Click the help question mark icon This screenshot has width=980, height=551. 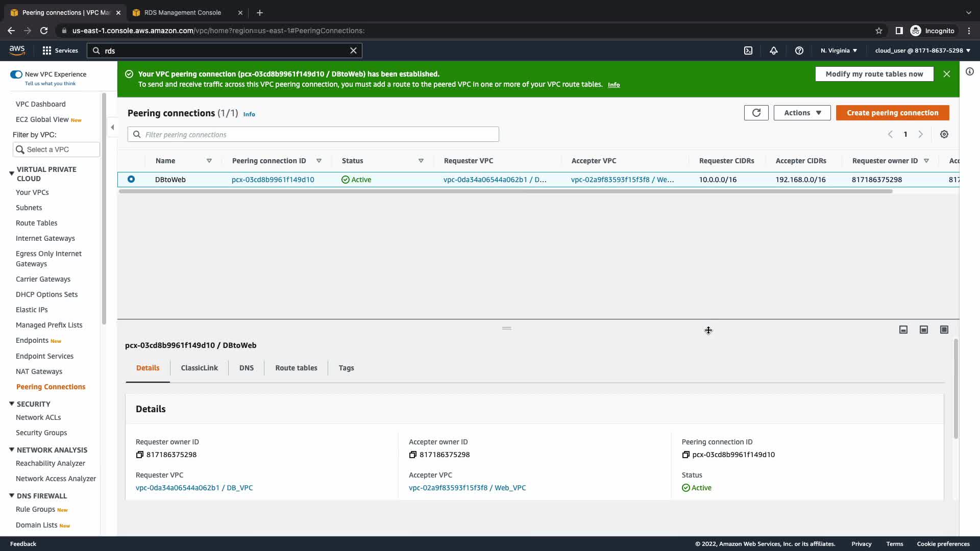[x=799, y=51]
